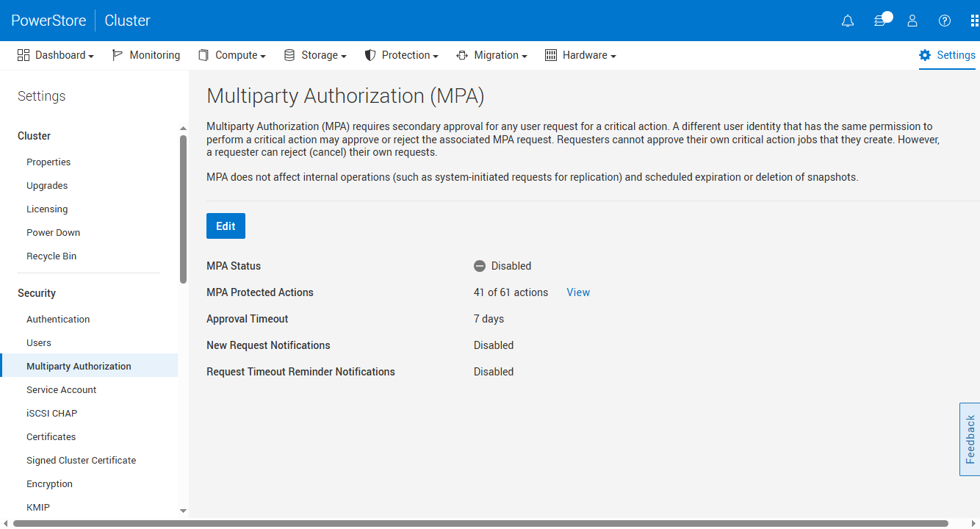
Task: Click the blue Edit button
Action: click(x=226, y=226)
